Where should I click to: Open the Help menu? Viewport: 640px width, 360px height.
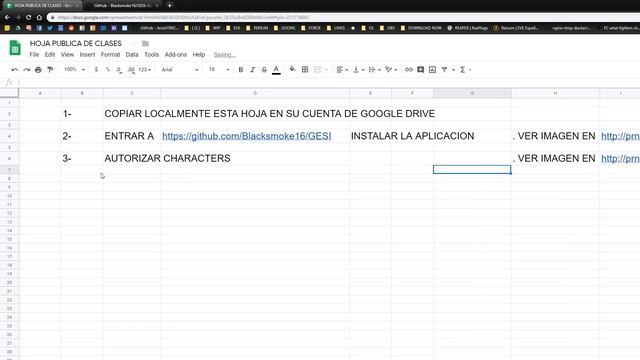pyautogui.click(x=199, y=55)
